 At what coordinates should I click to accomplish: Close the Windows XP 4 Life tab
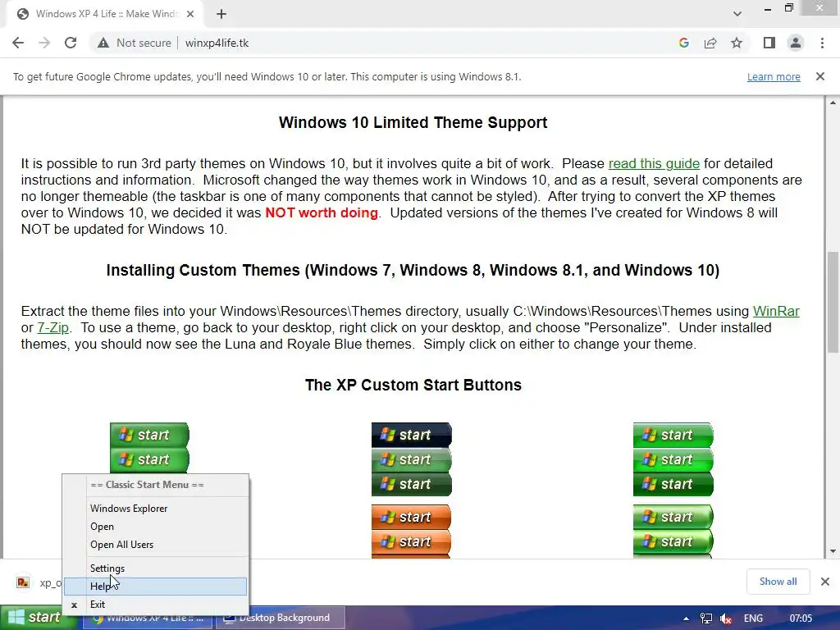coord(190,14)
